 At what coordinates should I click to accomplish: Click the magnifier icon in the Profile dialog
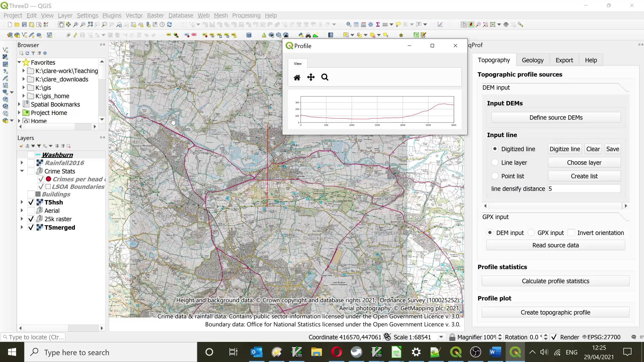[325, 77]
